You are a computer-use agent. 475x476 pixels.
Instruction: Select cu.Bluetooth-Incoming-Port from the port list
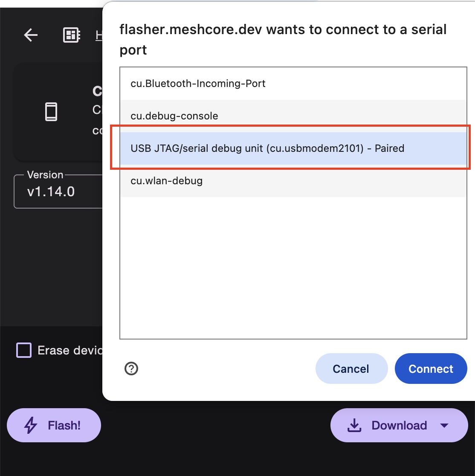[198, 84]
